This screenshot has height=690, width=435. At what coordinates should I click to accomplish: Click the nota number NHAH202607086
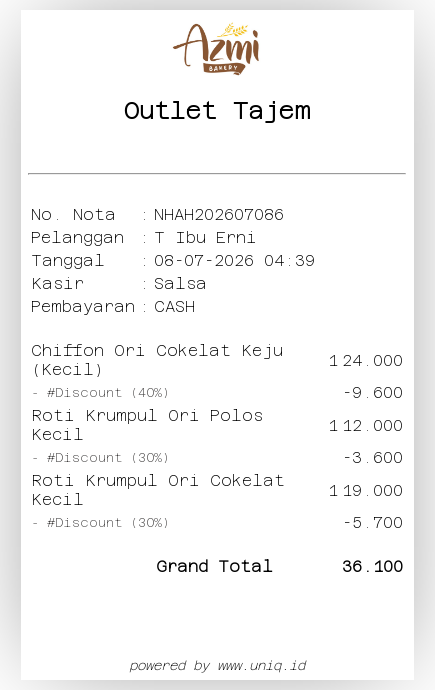pyautogui.click(x=219, y=215)
